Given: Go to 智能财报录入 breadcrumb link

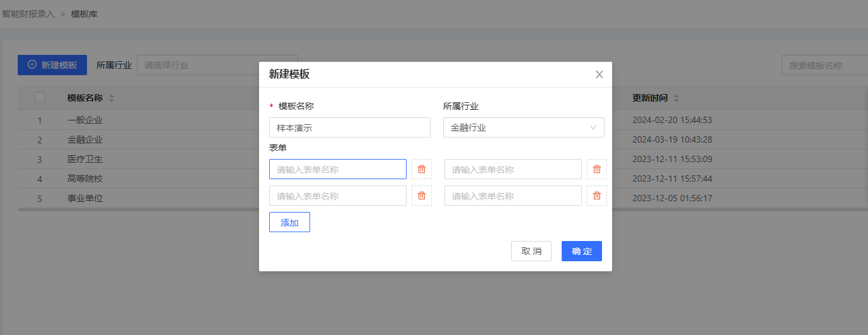Looking at the screenshot, I should (28, 14).
